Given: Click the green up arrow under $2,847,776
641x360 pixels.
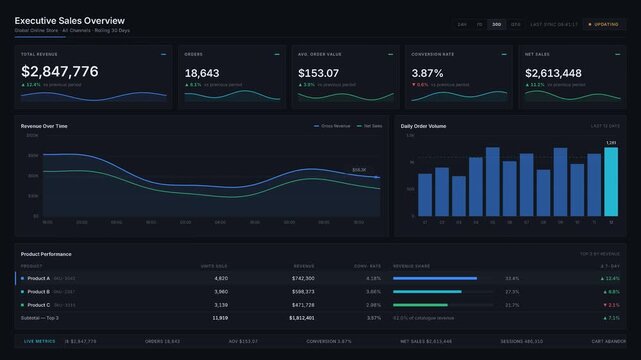Looking at the screenshot, I should 23,85.
